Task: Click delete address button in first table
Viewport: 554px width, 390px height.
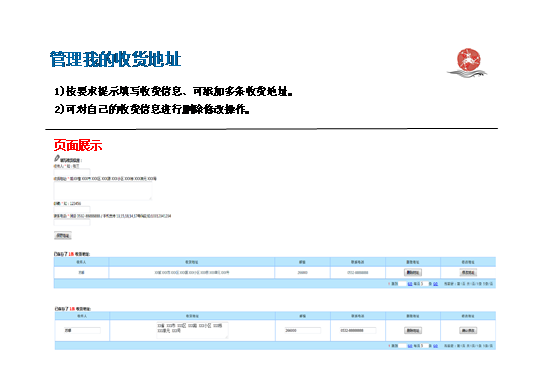Action: tap(413, 272)
